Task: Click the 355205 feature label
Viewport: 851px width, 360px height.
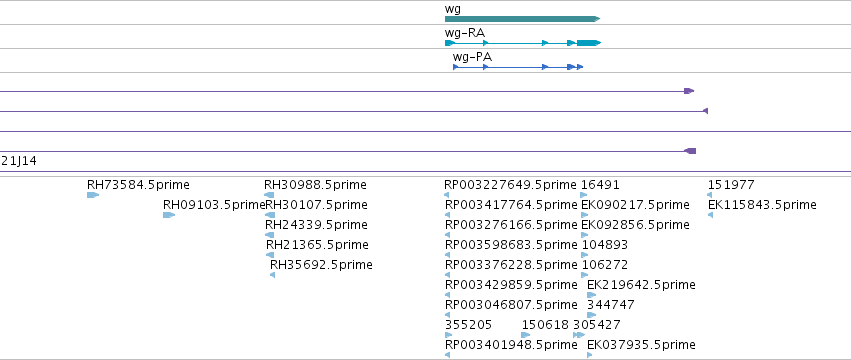Action: click(x=468, y=325)
